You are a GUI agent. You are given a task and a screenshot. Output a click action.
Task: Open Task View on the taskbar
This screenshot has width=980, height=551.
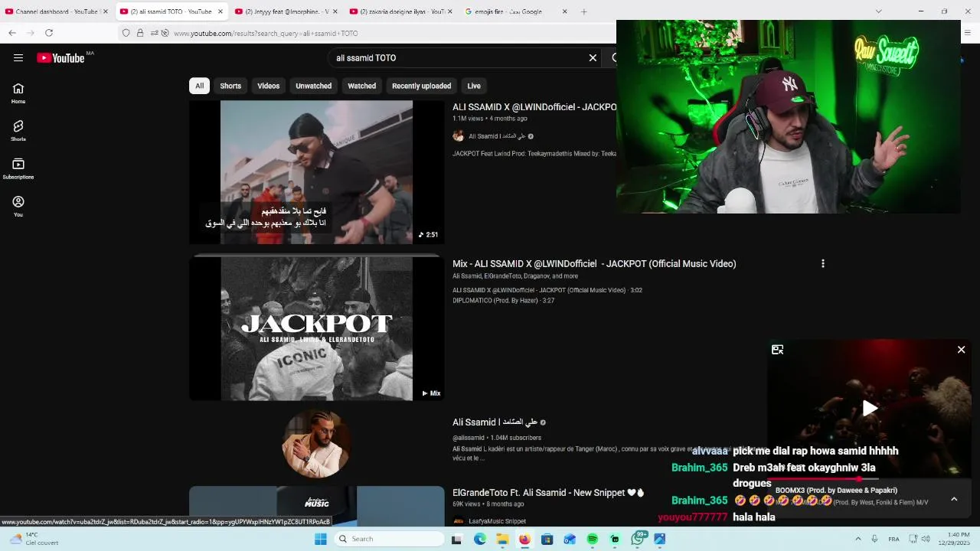(456, 539)
